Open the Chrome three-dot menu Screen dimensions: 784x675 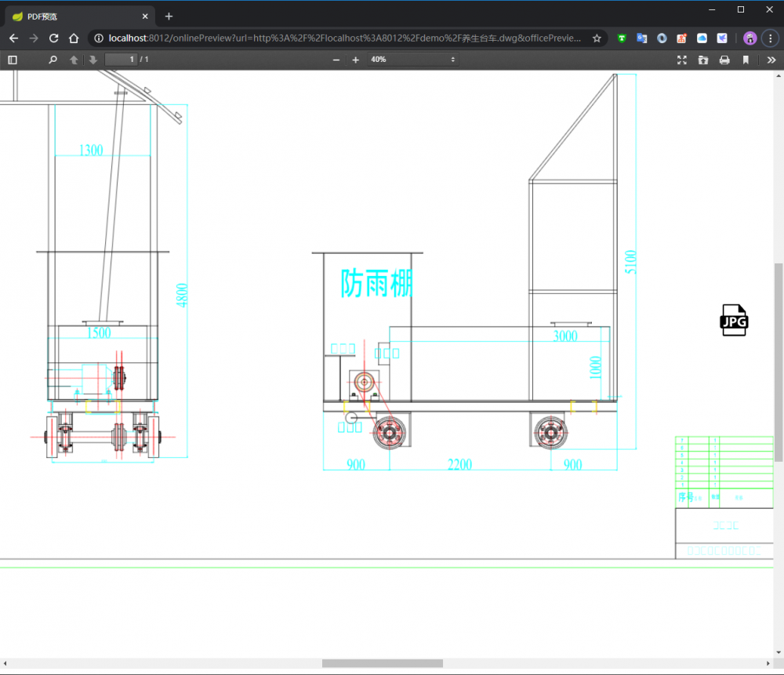(x=771, y=38)
